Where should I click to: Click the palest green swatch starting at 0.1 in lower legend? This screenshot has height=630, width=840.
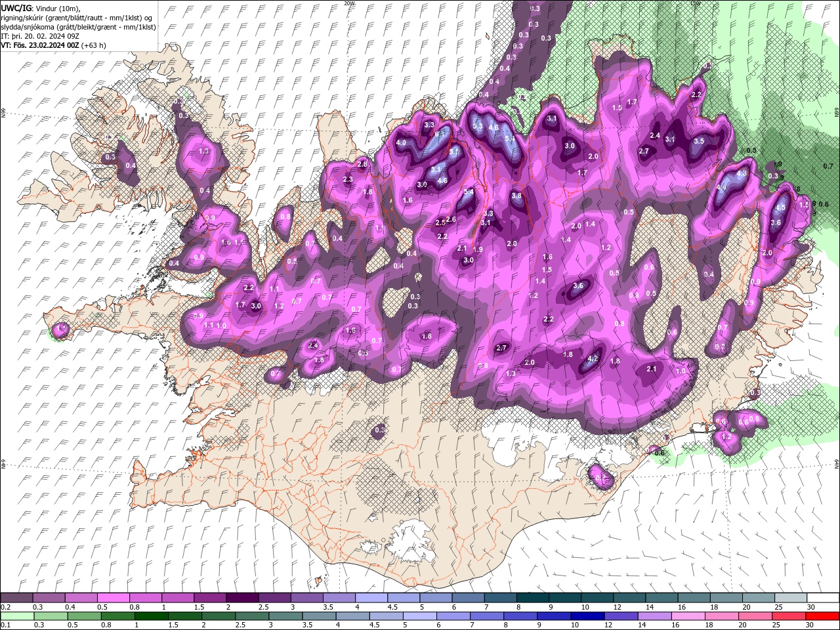(x=17, y=616)
